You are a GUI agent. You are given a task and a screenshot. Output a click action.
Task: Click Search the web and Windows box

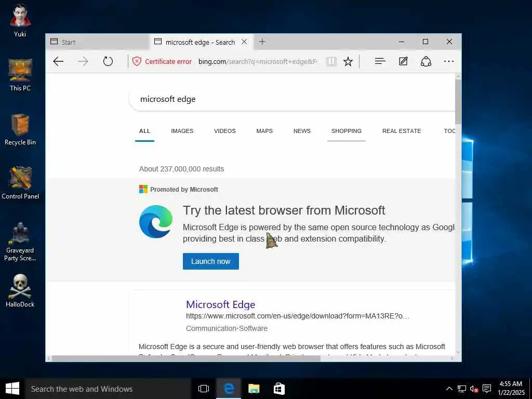(108, 389)
